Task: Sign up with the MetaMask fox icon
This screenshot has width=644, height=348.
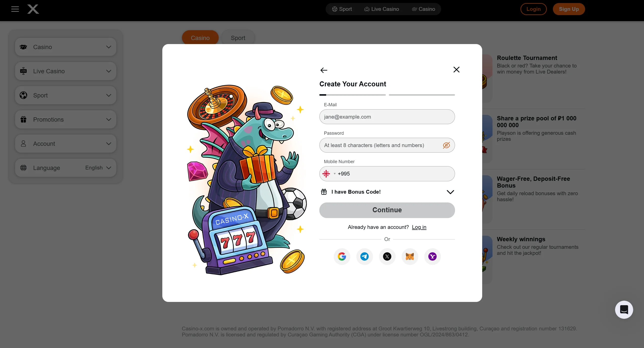Action: tap(410, 257)
